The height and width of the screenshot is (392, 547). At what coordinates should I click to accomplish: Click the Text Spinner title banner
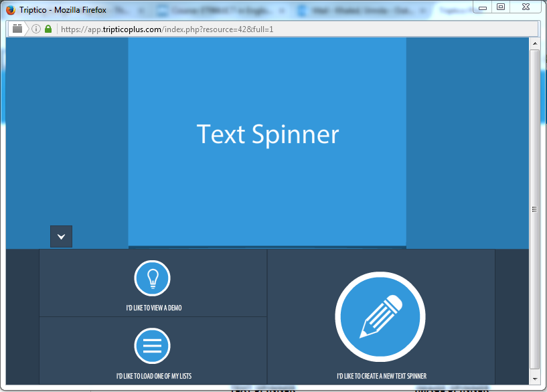pos(267,135)
